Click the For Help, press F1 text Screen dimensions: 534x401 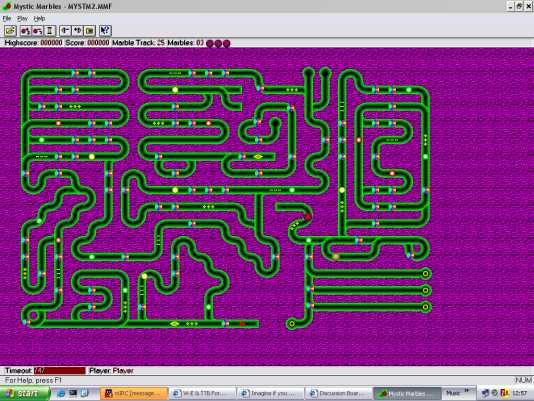click(x=33, y=380)
